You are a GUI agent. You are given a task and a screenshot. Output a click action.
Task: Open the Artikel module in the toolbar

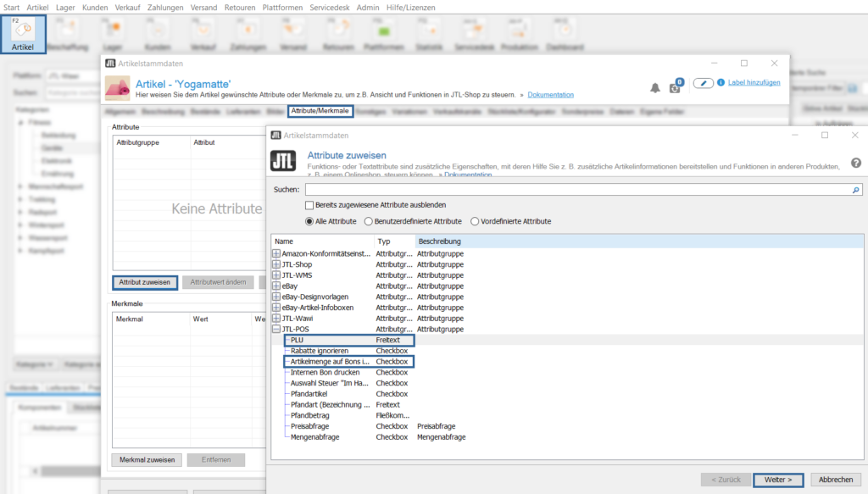point(23,34)
